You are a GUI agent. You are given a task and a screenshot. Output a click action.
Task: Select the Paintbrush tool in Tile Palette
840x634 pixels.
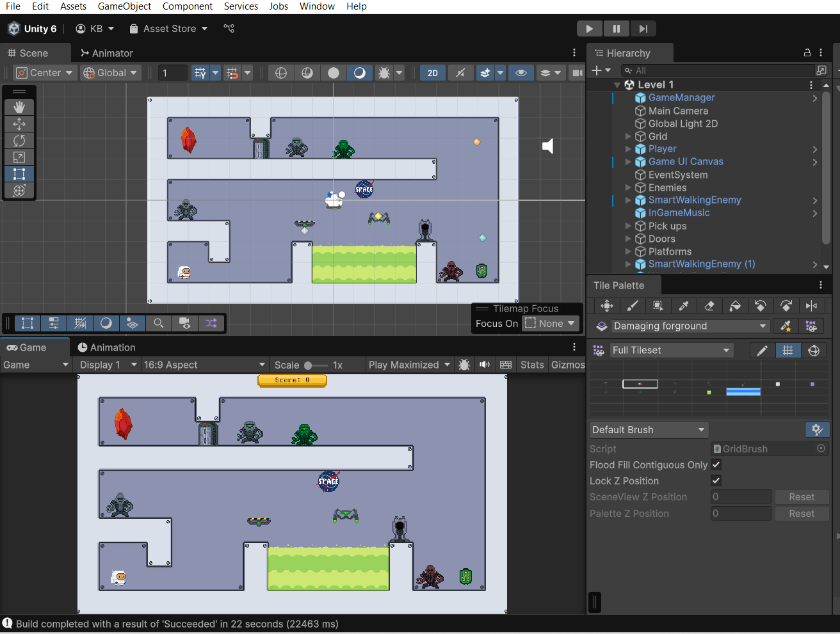point(633,306)
